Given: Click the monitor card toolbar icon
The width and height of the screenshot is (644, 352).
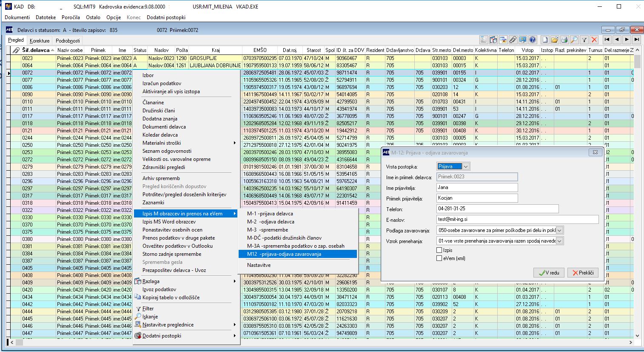Looking at the screenshot, I should click(x=522, y=40).
